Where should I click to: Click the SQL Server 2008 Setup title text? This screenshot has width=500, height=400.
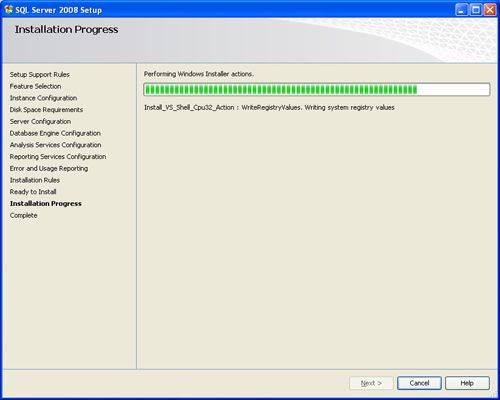[x=58, y=10]
